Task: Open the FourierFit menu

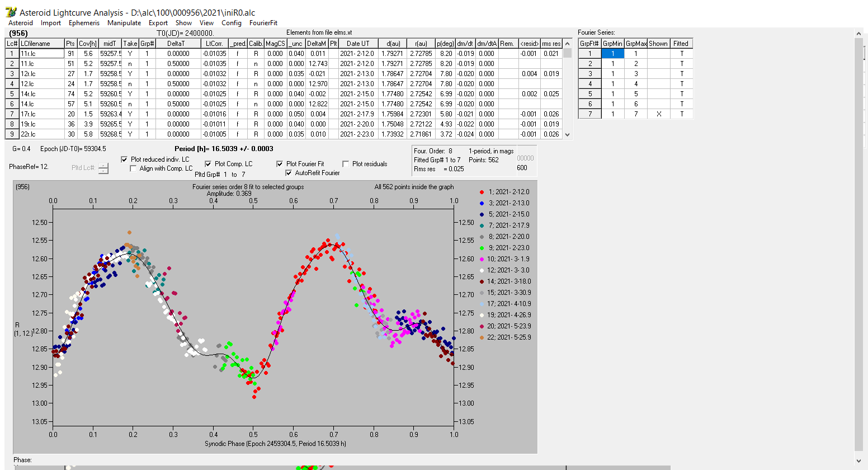Action: click(x=263, y=23)
